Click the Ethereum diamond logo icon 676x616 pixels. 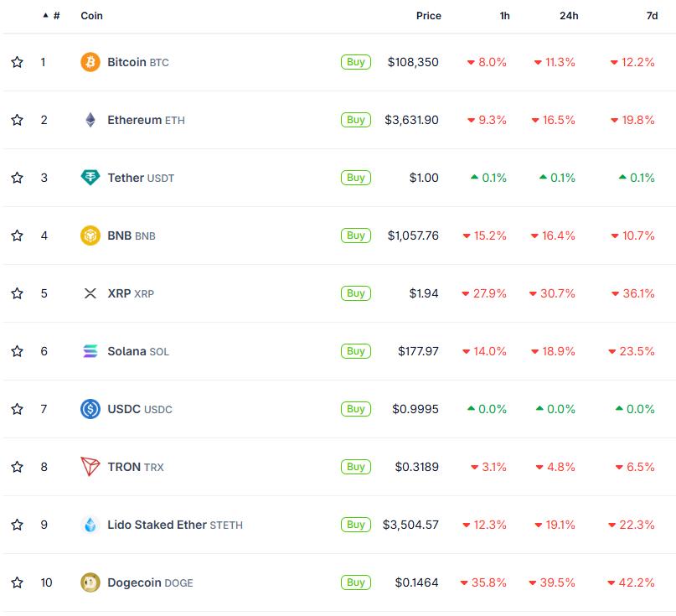pos(90,120)
